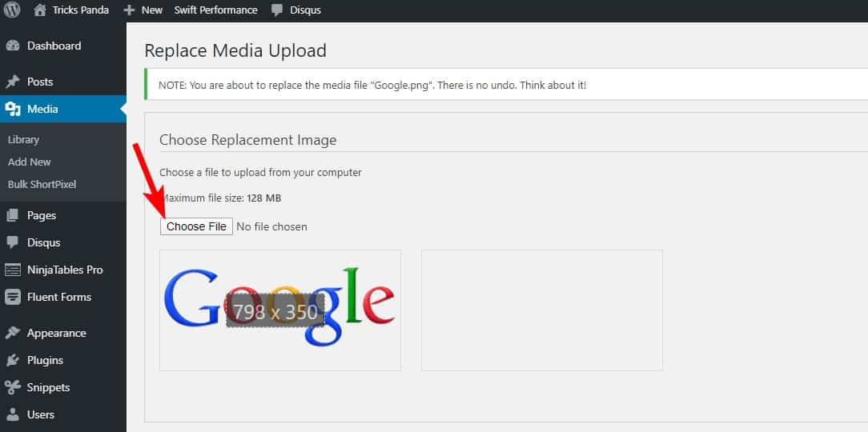This screenshot has width=868, height=432.
Task: Click the Pages icon in sidebar
Action: [x=13, y=215]
